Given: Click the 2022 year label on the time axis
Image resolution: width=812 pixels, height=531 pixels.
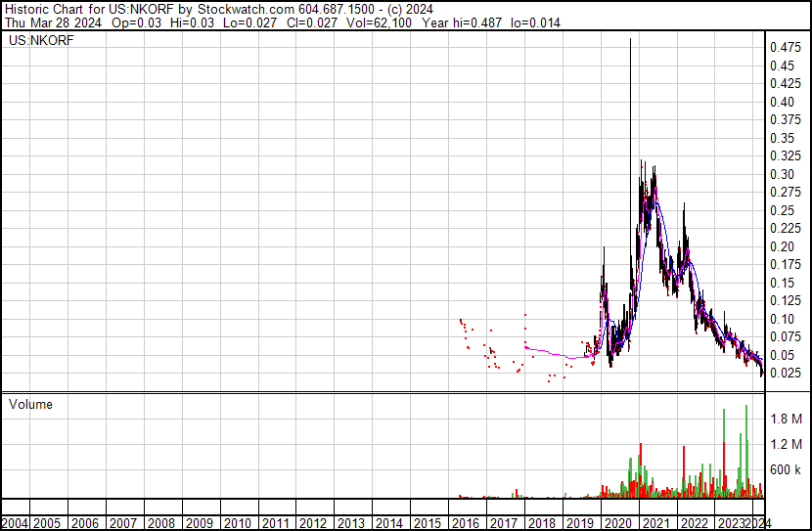Looking at the screenshot, I should 695,523.
